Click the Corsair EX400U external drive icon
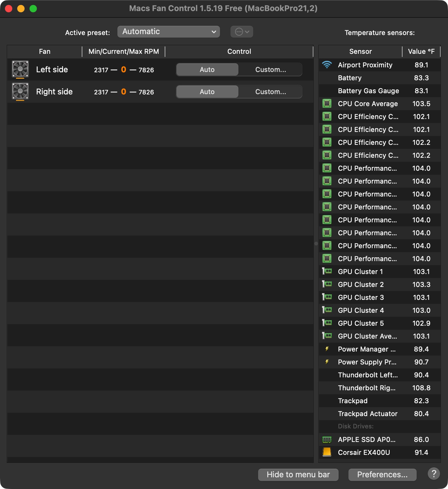This screenshot has width=448, height=489. [x=327, y=452]
